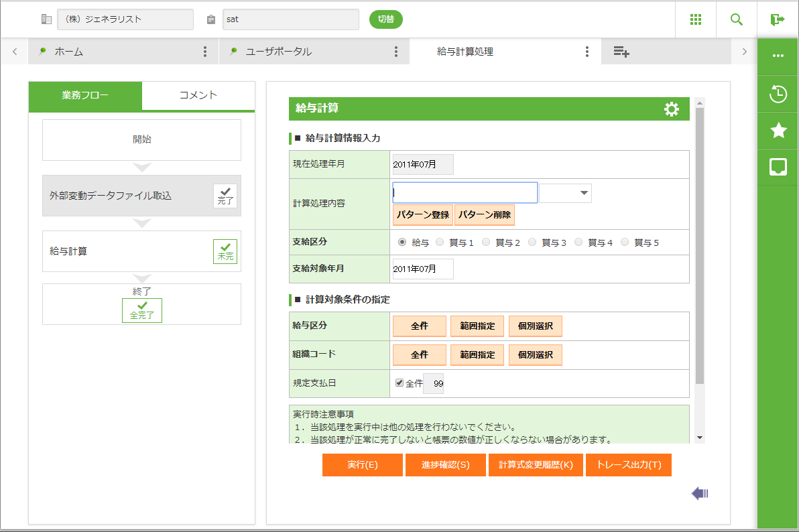
Task: Click the favorites star icon
Action: point(778,131)
